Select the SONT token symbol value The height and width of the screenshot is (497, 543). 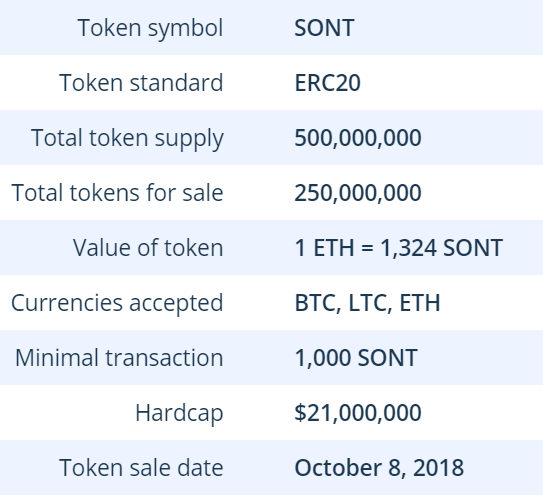324,28
